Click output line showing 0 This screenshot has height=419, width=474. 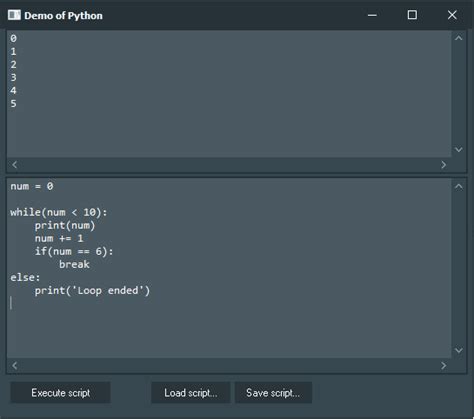13,38
